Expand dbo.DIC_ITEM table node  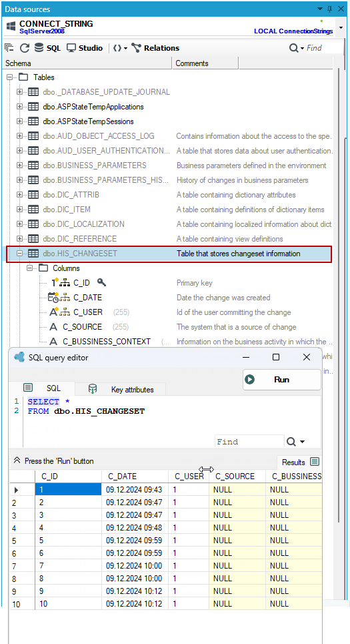19,210
